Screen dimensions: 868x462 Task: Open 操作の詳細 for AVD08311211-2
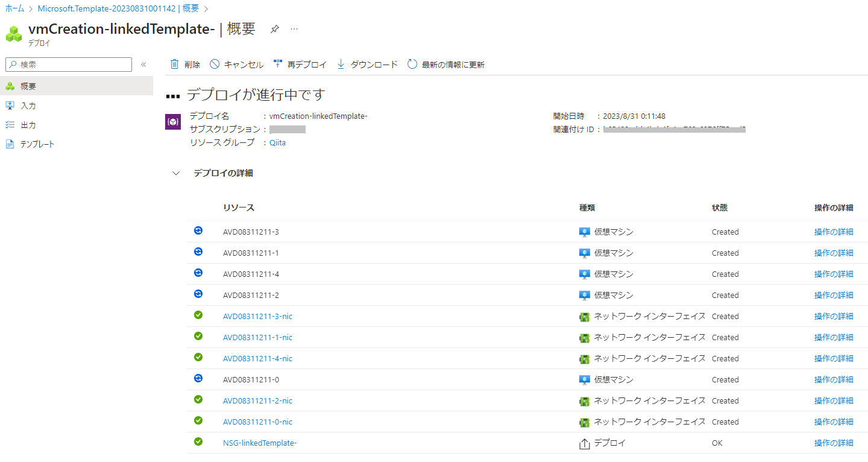[834, 295]
